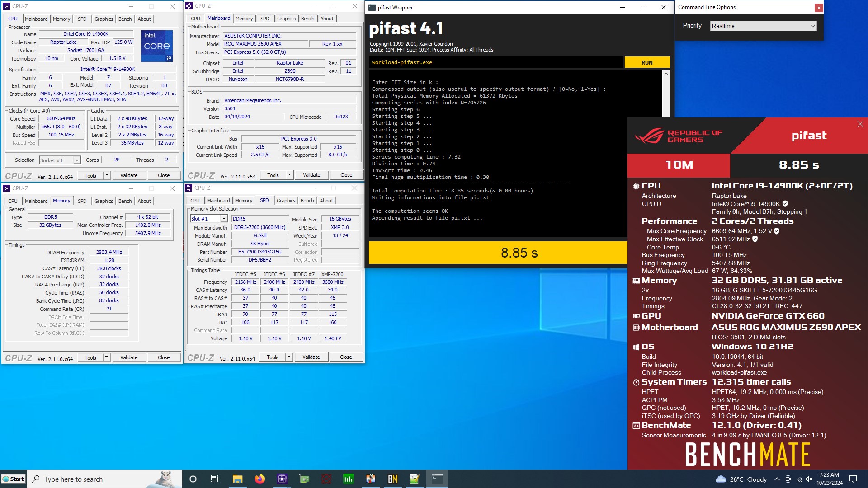This screenshot has width=868, height=488.
Task: Click ROG Republic of Gamers logo
Action: 678,136
